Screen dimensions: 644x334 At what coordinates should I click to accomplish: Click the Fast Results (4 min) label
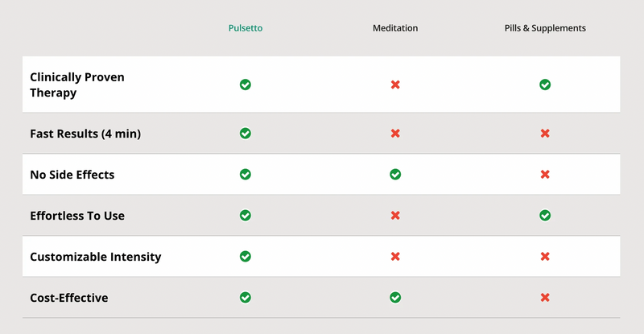tap(85, 134)
